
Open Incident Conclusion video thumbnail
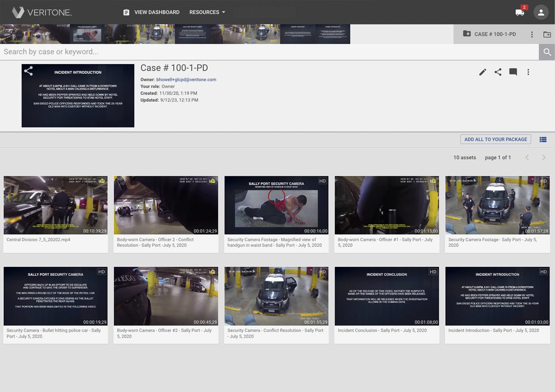[387, 296]
